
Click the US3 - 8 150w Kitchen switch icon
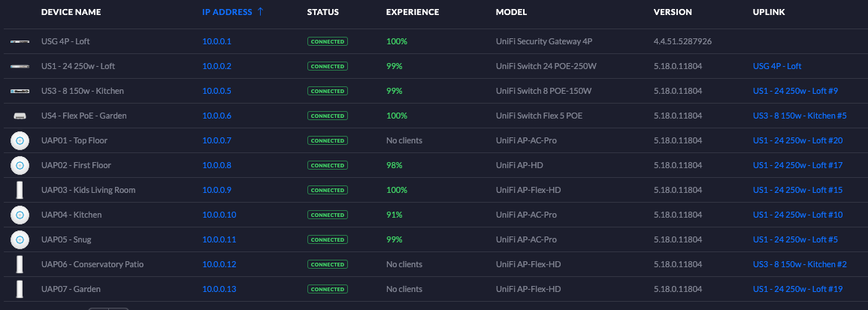tap(20, 91)
